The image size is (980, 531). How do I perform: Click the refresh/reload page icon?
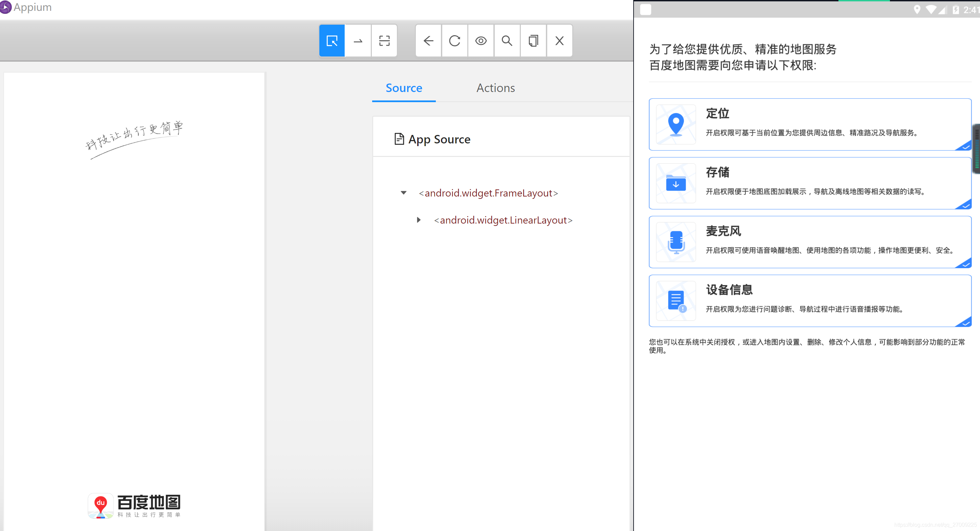click(x=455, y=41)
